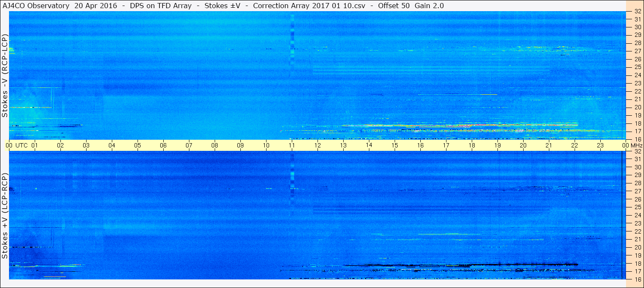Click the 09 hour marker on the time axis
644x288 pixels.
[x=240, y=145]
